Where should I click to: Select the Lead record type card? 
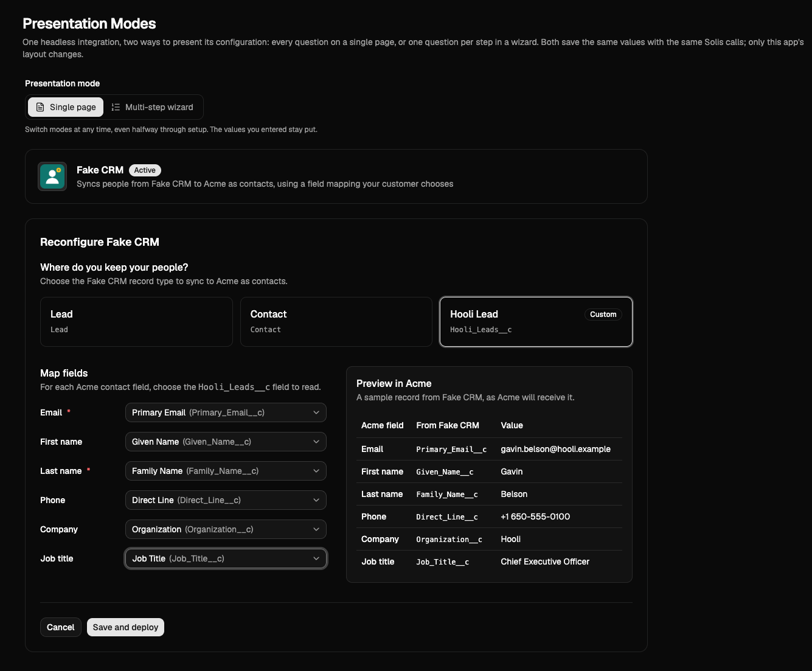(x=136, y=322)
